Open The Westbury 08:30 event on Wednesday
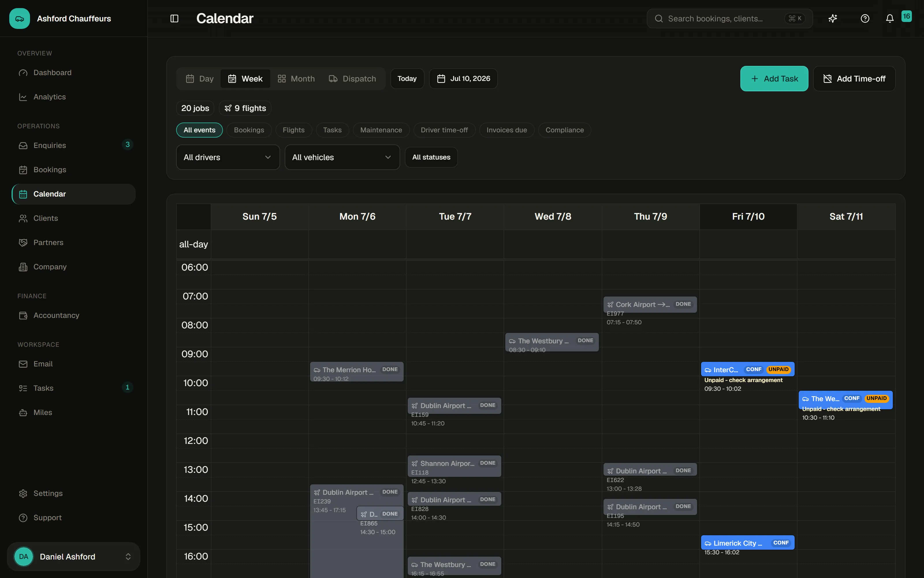Image resolution: width=924 pixels, height=578 pixels. point(552,342)
